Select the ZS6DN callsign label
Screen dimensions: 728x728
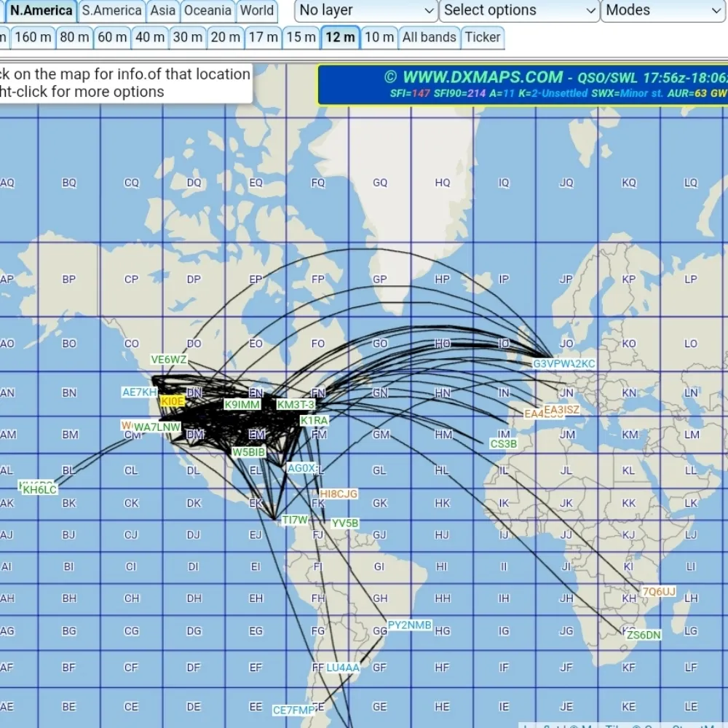[x=644, y=635]
